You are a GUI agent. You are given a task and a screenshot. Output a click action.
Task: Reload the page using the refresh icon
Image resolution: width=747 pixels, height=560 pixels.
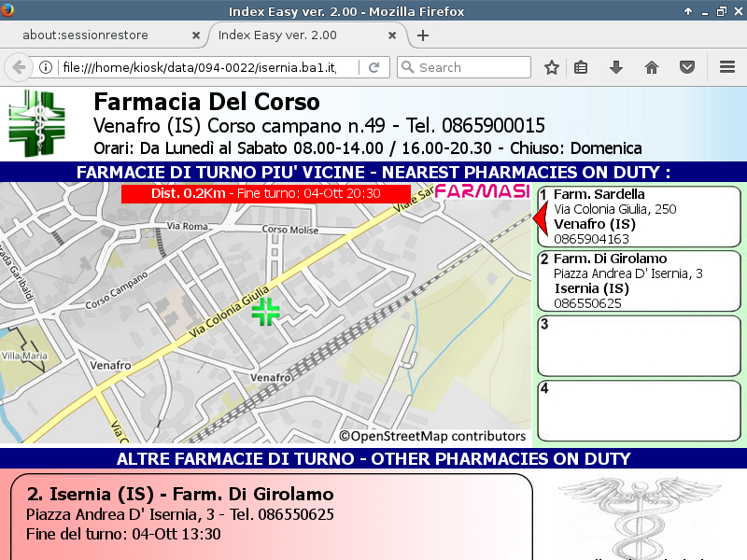373,67
